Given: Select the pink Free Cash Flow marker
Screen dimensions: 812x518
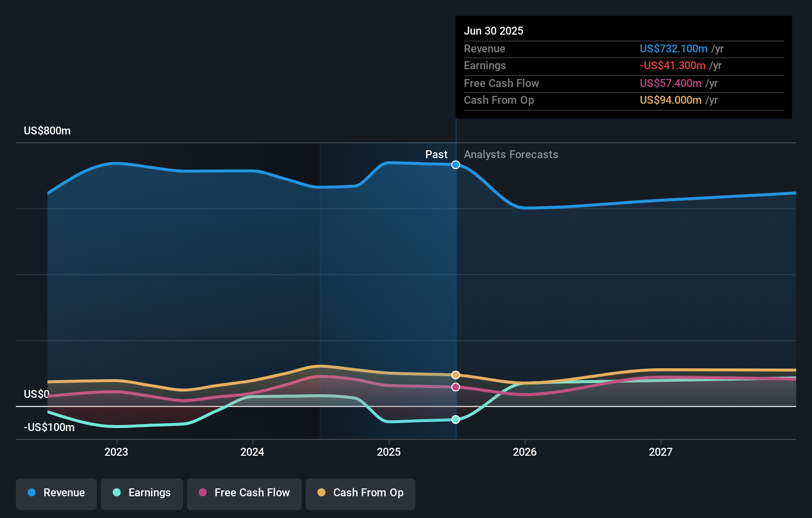Looking at the screenshot, I should (455, 387).
